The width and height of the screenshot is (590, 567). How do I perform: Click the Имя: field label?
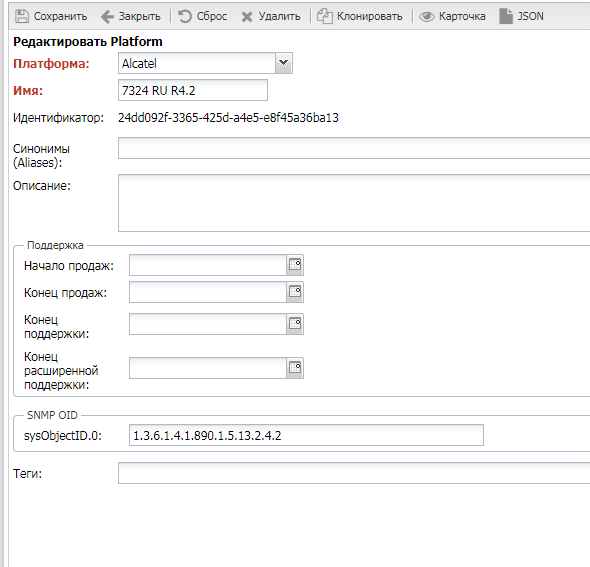[x=28, y=91]
